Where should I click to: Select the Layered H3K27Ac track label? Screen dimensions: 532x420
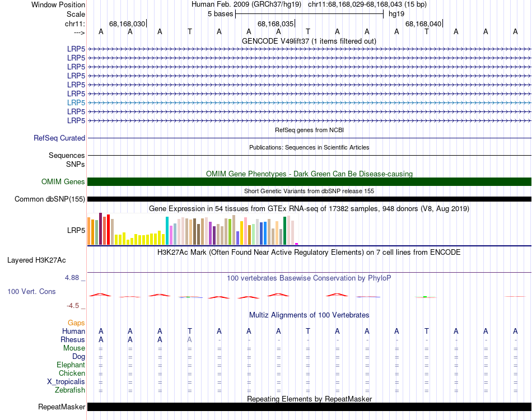[36, 260]
